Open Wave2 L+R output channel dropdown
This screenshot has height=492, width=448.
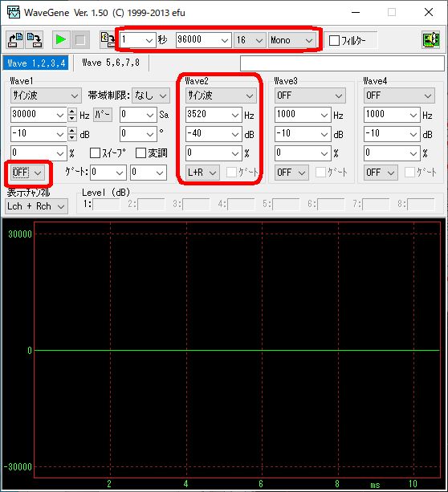202,173
